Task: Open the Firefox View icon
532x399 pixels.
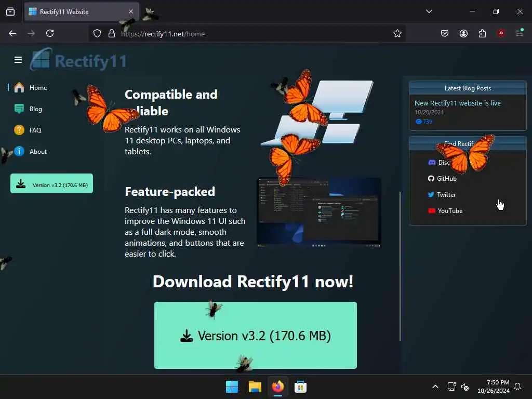Action: coord(10,11)
